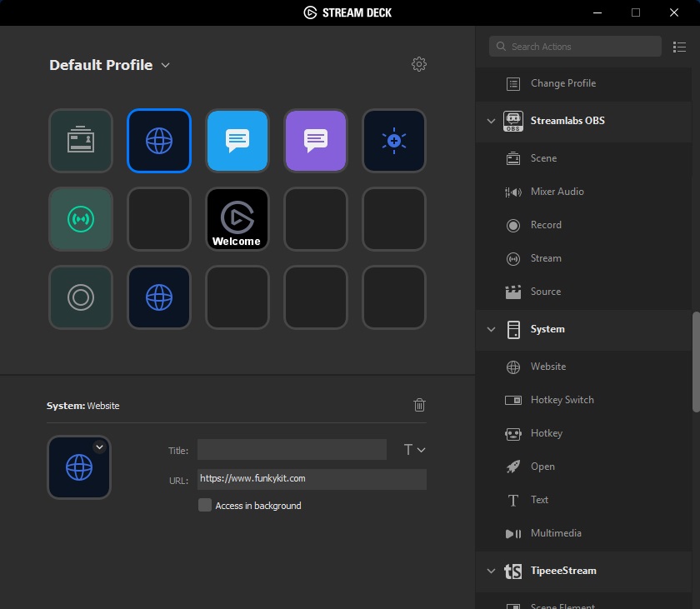Click the URL input field
The image size is (700, 609).
click(x=312, y=479)
